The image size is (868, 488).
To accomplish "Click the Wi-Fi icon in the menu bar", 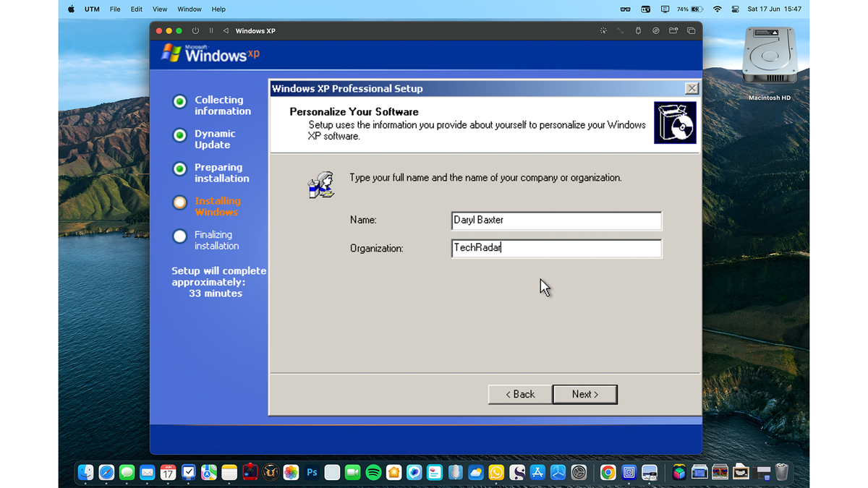I will 717,9.
